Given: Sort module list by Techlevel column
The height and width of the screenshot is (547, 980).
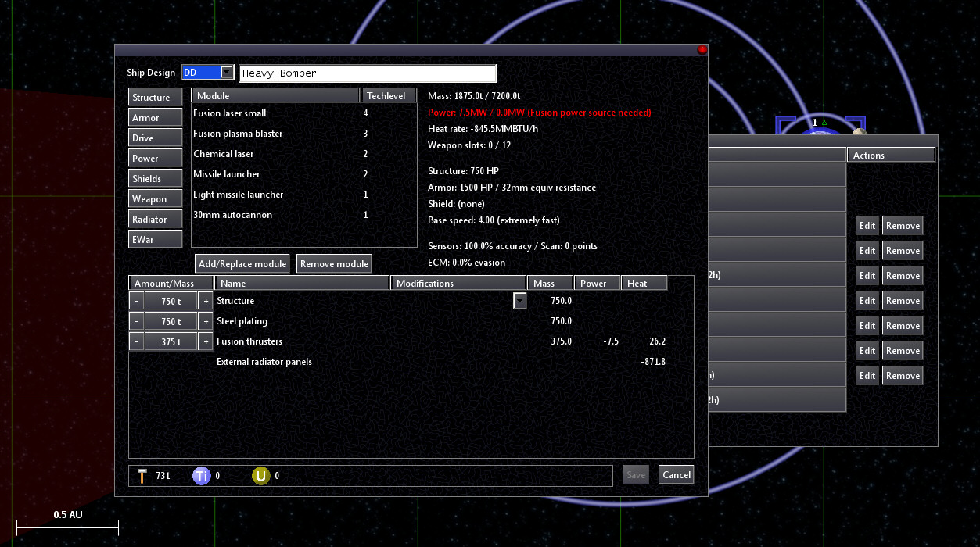Looking at the screenshot, I should coord(388,95).
